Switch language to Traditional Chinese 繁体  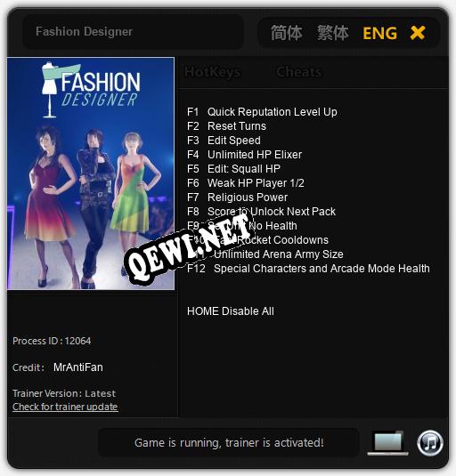coord(333,33)
